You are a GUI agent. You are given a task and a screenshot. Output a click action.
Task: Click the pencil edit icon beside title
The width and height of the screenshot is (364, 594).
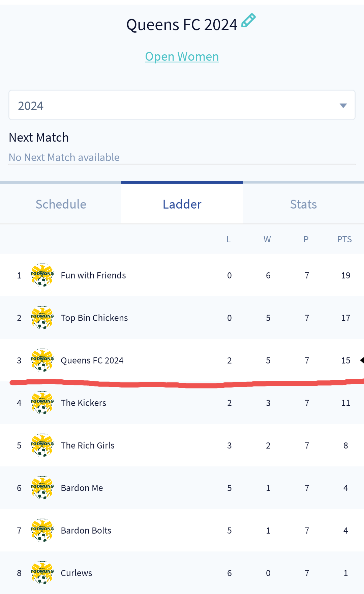pos(249,21)
